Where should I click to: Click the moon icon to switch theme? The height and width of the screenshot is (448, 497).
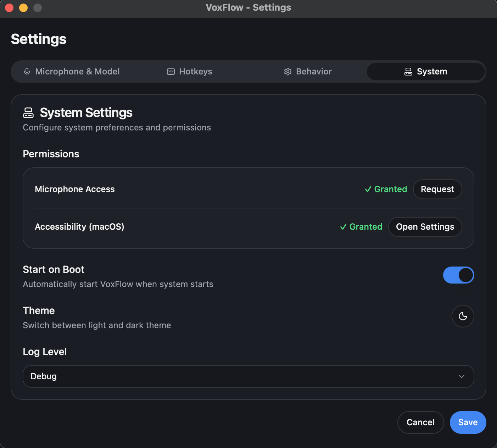(x=463, y=316)
